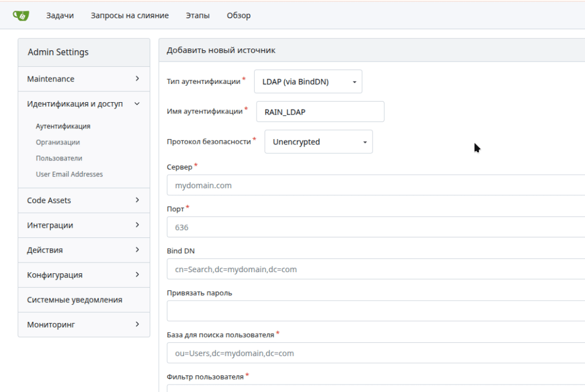
Task: Expand the Интеграции section
Action: coord(83,225)
